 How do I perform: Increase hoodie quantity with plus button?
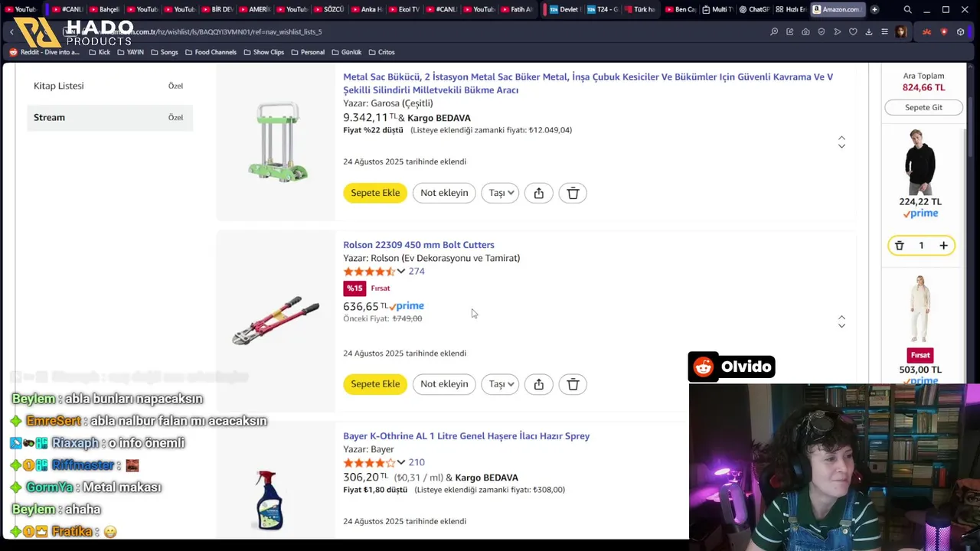click(x=943, y=246)
